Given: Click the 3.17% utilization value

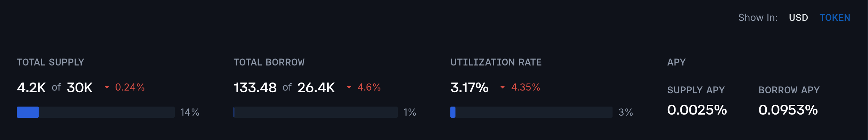Looking at the screenshot, I should (469, 88).
